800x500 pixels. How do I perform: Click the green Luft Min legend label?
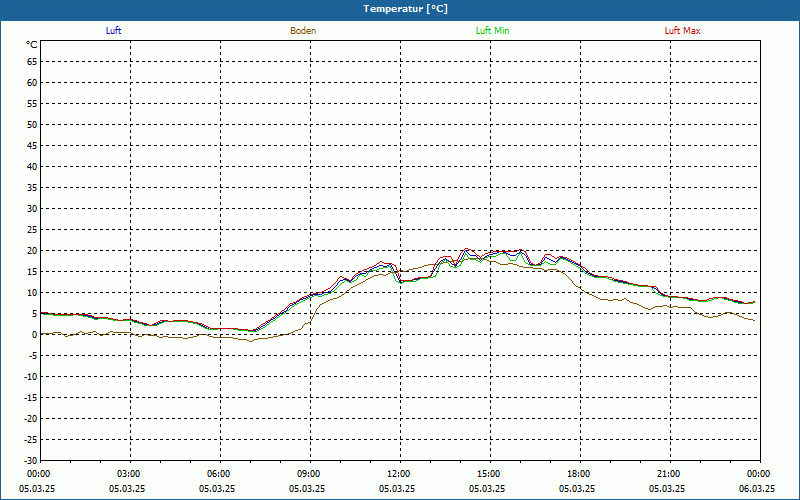coord(492,31)
